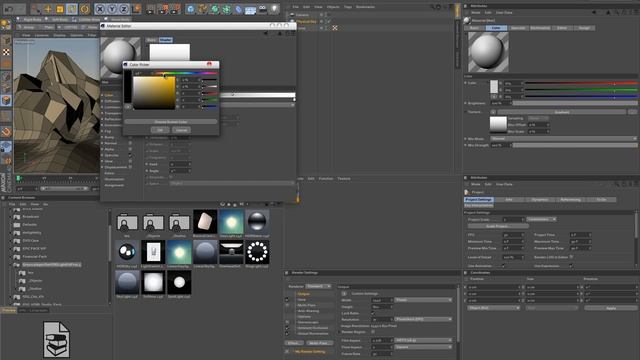Open the Project Scale units dropdown
This screenshot has width=640, height=360.
pyautogui.click(x=542, y=220)
